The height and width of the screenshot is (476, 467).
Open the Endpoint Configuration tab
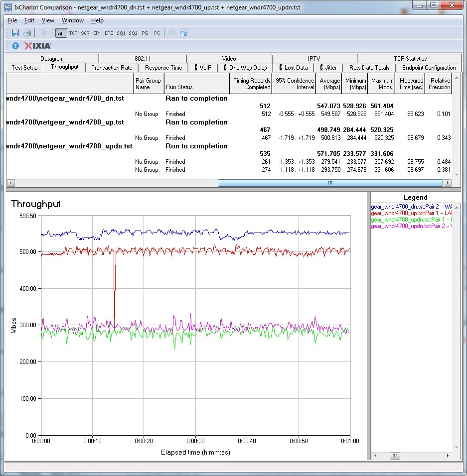tap(429, 68)
